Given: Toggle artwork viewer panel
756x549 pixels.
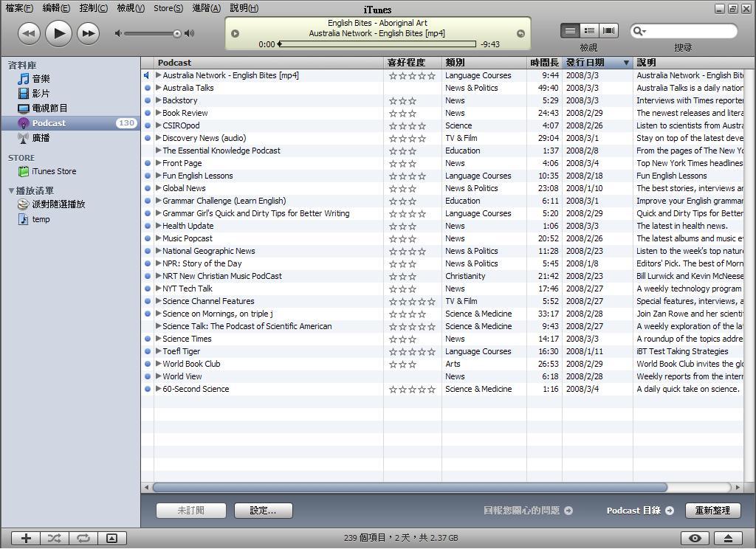Looking at the screenshot, I should pos(112,539).
